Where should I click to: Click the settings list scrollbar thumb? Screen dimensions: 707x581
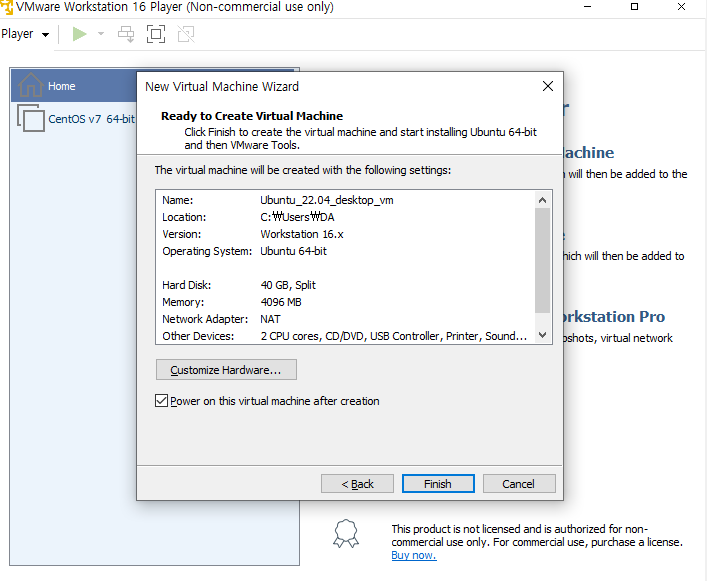[x=542, y=260]
